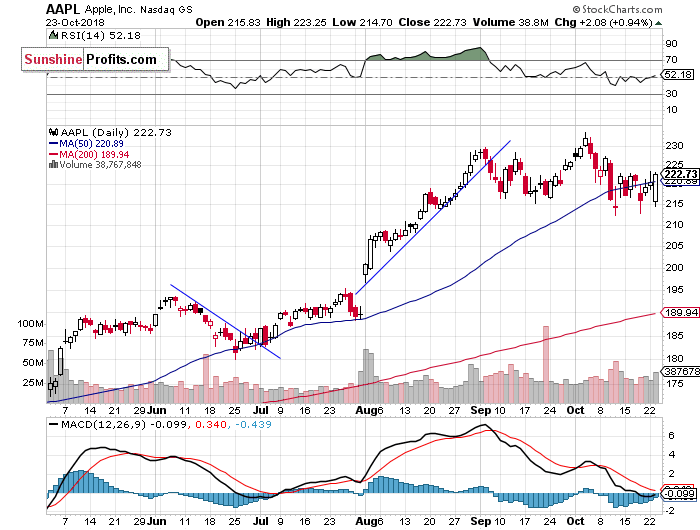Click the Aug marker under the price chart

(366, 410)
